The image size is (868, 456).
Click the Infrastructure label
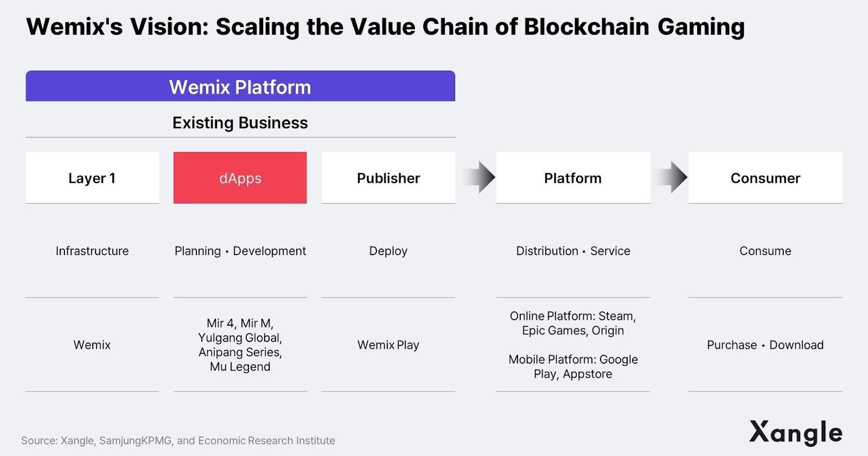[x=92, y=251]
